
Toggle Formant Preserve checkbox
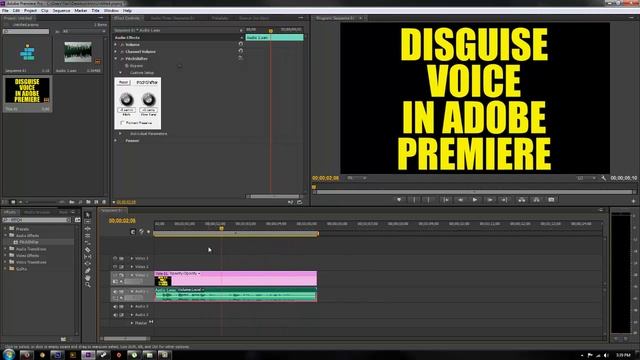coord(122,123)
